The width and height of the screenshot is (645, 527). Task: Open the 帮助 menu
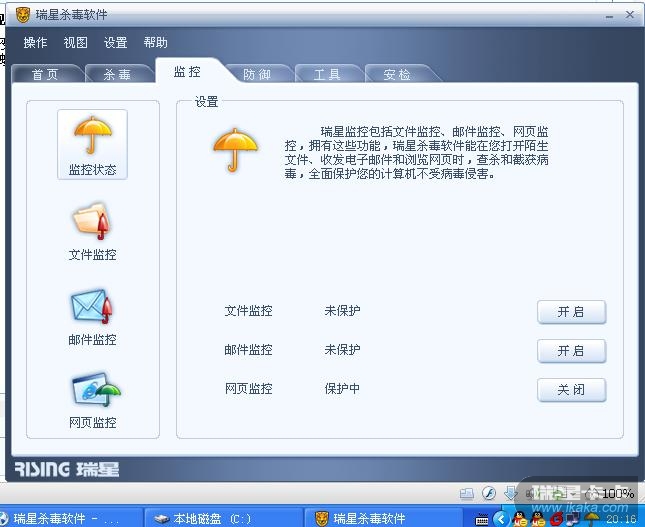155,42
